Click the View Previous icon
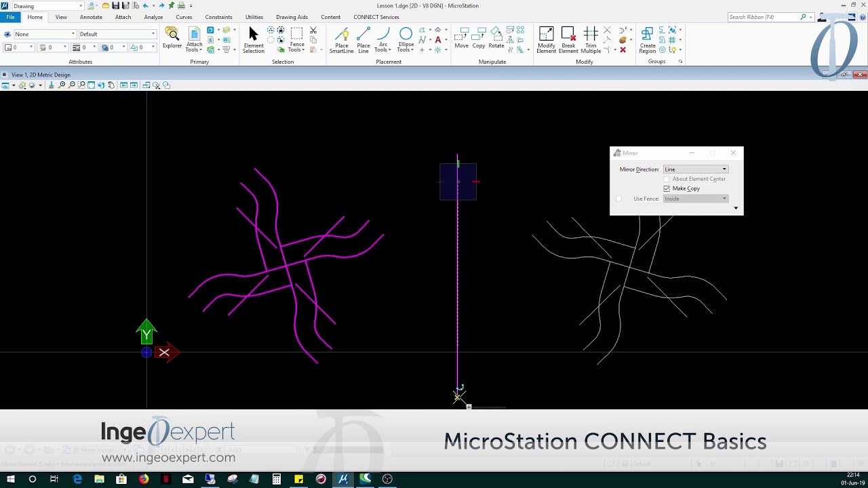The image size is (868, 488). click(123, 85)
